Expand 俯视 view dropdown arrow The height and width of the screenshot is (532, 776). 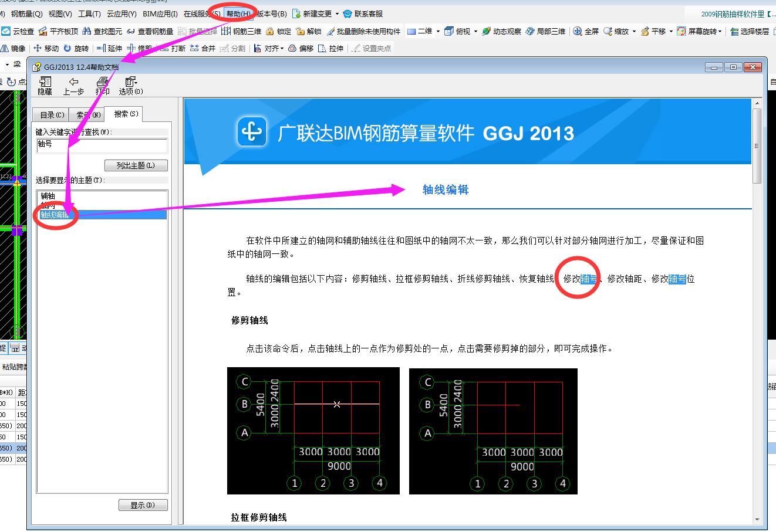475,31
